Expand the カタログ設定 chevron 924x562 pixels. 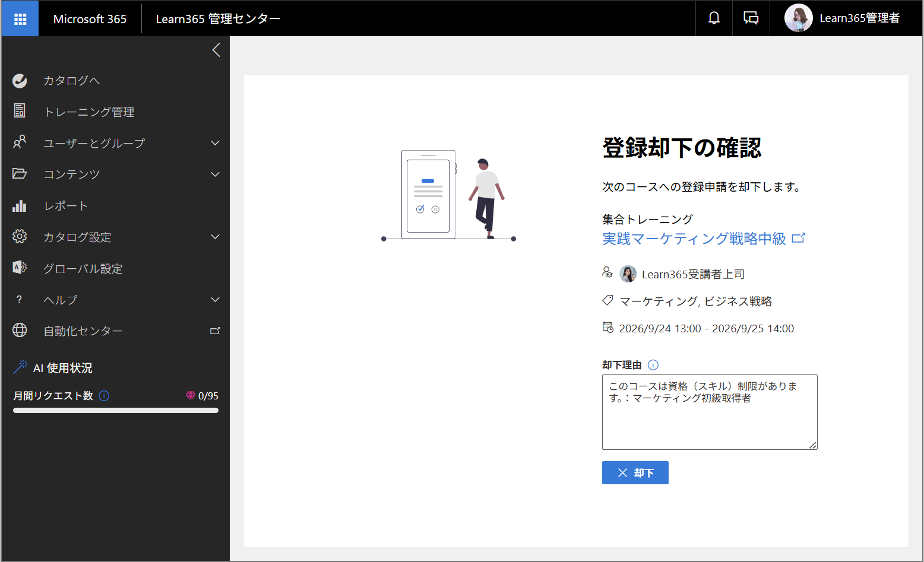tap(216, 237)
